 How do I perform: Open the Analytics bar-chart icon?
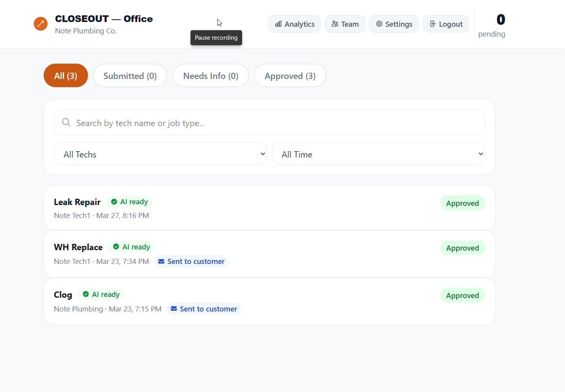click(x=279, y=24)
